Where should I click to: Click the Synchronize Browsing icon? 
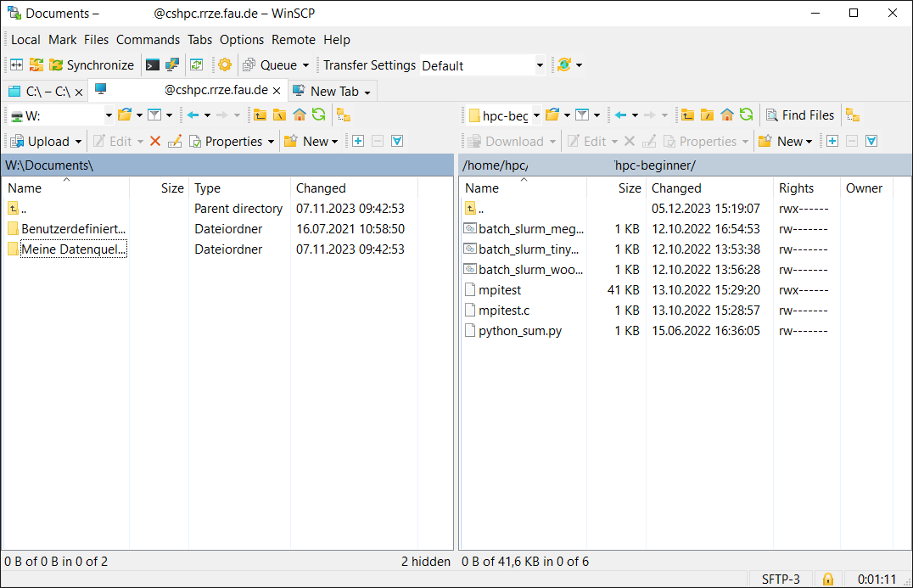(36, 64)
